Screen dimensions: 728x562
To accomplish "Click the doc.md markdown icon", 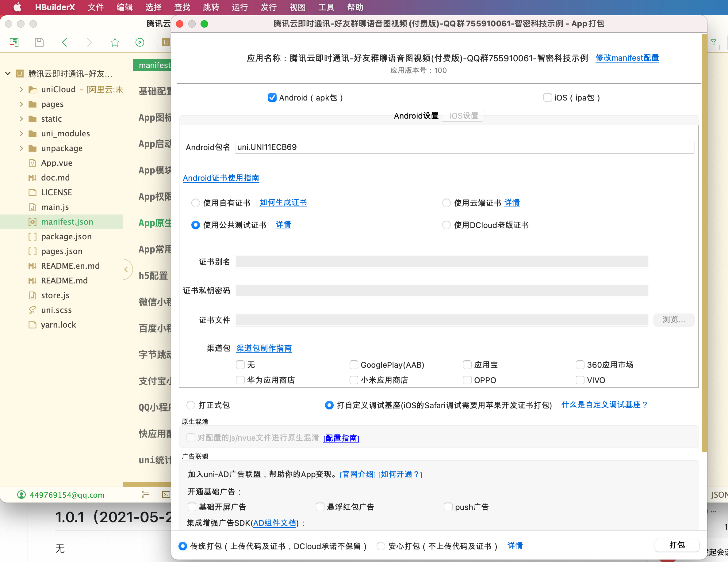I will [x=32, y=177].
